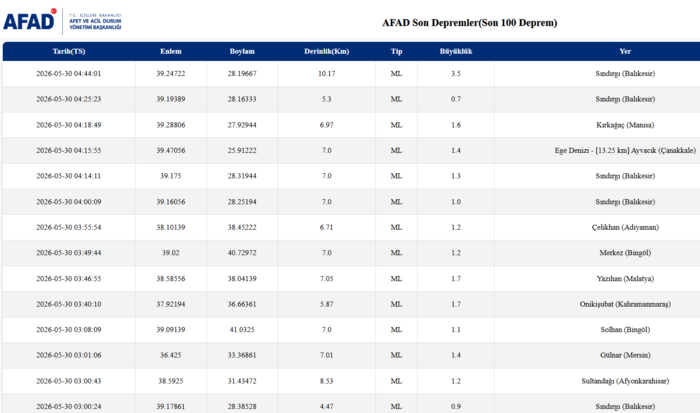
Task: Select magnitude value 0.7
Action: tap(456, 99)
